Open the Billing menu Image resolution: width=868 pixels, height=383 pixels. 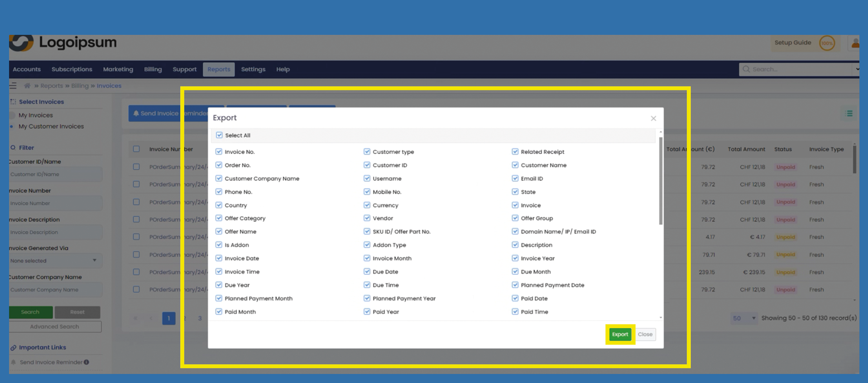coord(153,69)
